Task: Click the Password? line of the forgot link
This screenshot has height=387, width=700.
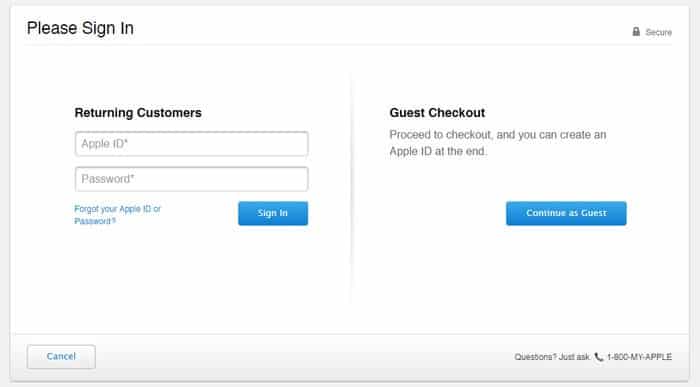Action: point(95,221)
